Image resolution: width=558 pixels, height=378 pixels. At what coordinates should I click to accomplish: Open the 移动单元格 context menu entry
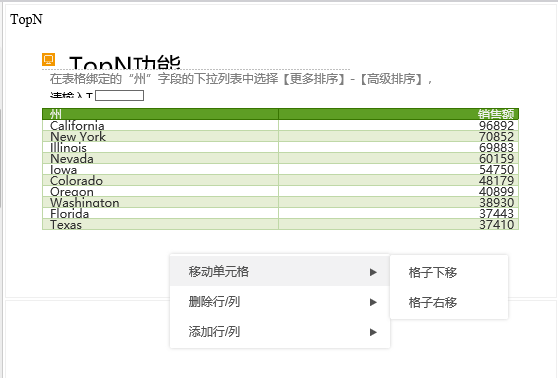coord(280,272)
